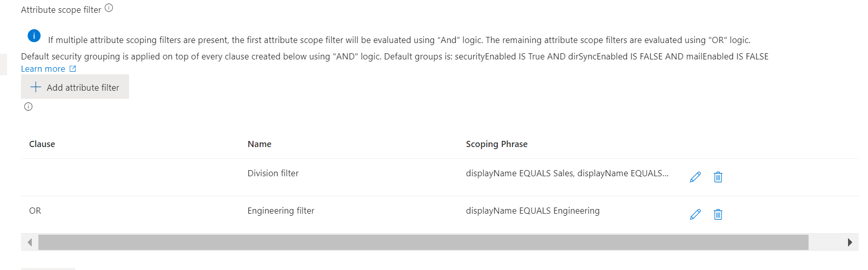Delete the Engineering filter row
Screen dimensions: 868x270
[718, 214]
